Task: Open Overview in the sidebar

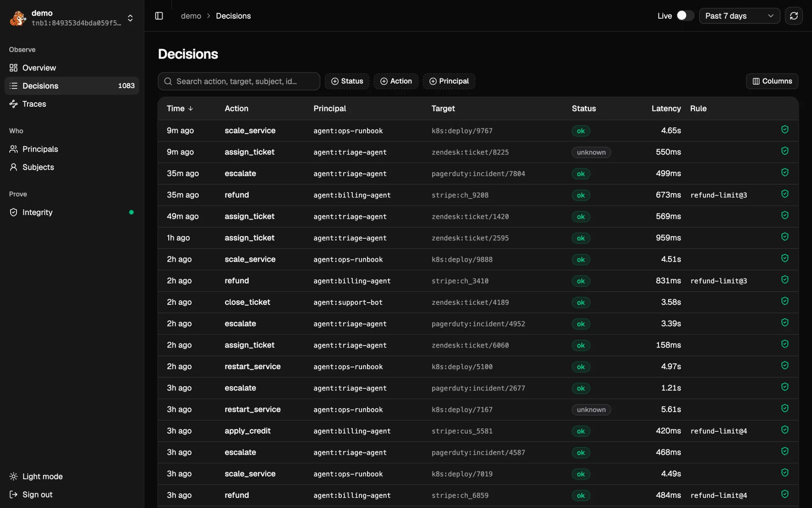Action: [72, 68]
